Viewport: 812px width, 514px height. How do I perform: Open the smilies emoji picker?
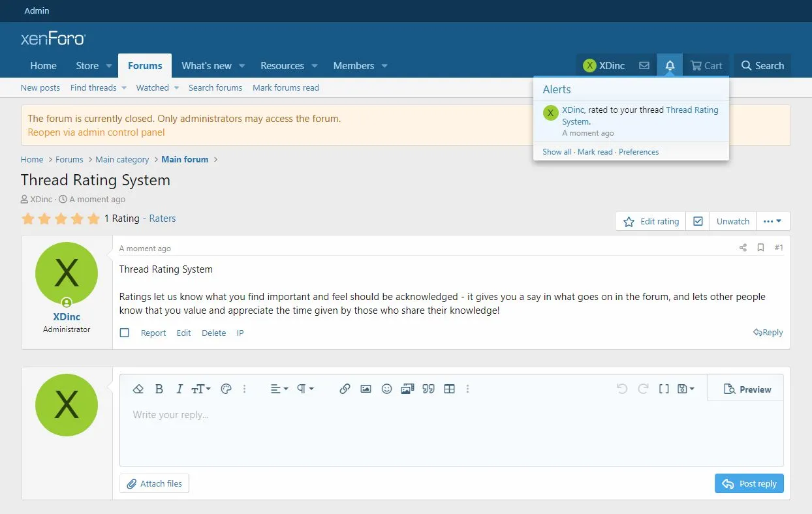tap(386, 389)
